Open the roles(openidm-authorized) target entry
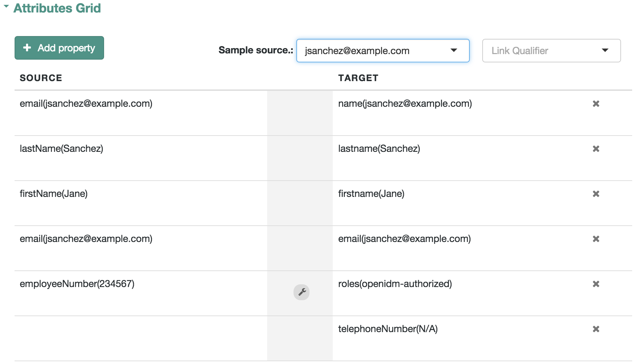This screenshot has width=637, height=364. 395,284
